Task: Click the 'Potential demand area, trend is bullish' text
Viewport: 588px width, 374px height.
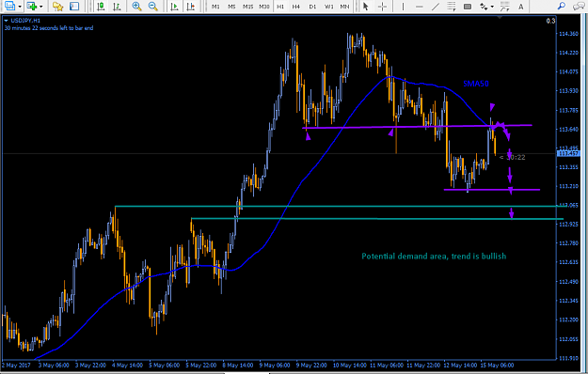Action: 434,257
